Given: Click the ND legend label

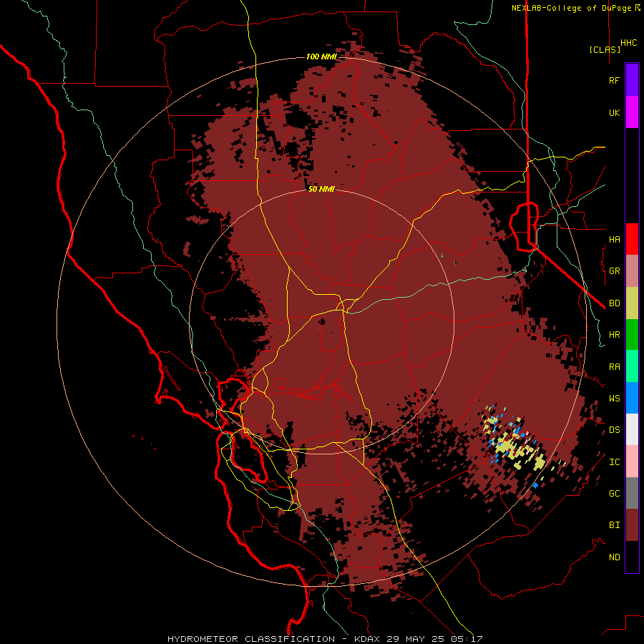Looking at the screenshot, I should pos(615,557).
